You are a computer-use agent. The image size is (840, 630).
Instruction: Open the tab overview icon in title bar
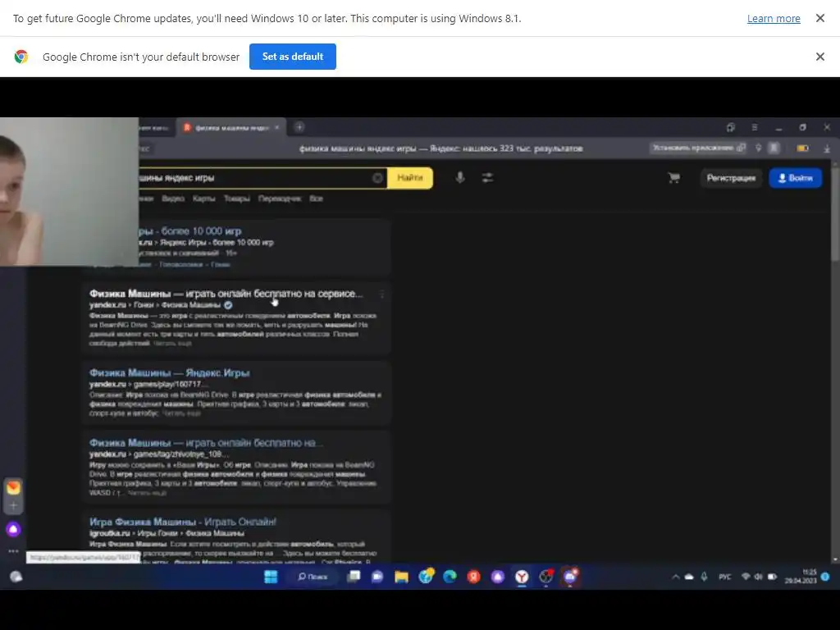[x=730, y=127]
